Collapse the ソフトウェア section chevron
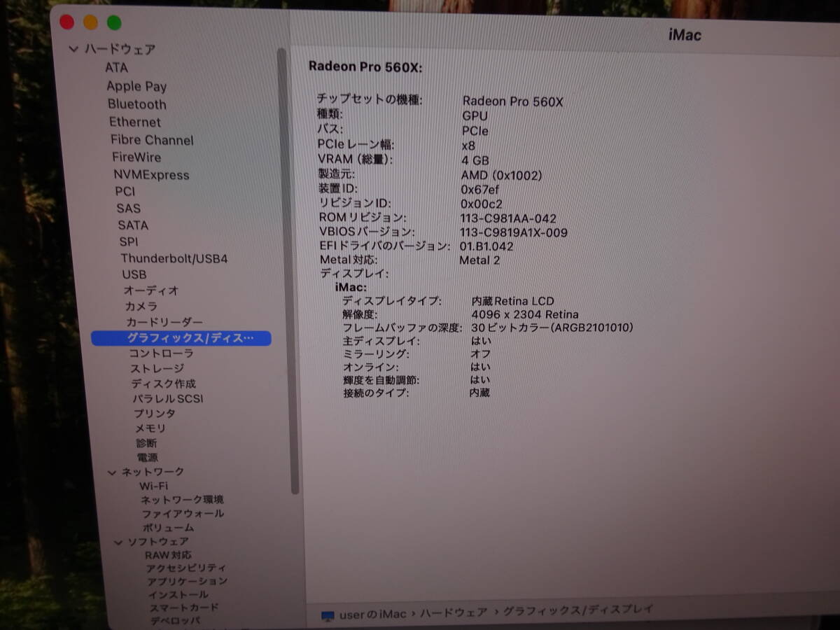 click(x=118, y=542)
